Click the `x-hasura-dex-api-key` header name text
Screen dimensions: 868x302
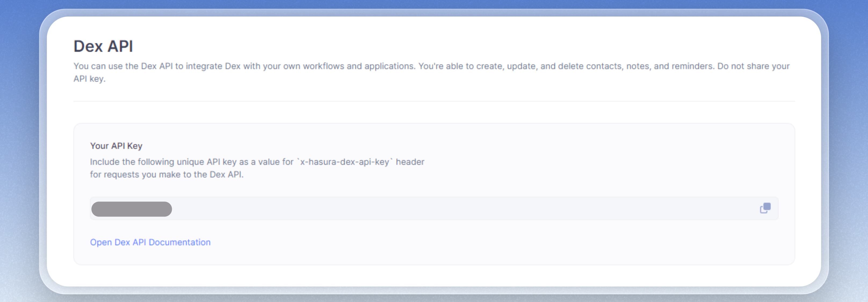pos(344,162)
